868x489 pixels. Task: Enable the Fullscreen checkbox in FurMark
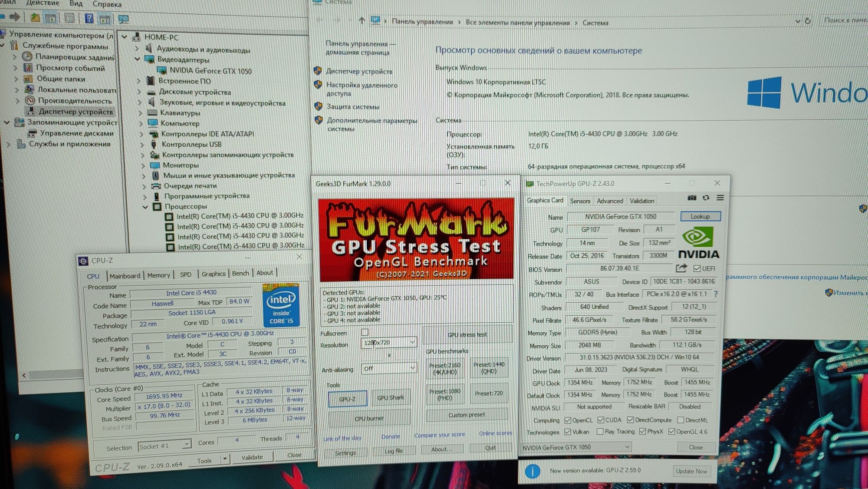tap(365, 332)
